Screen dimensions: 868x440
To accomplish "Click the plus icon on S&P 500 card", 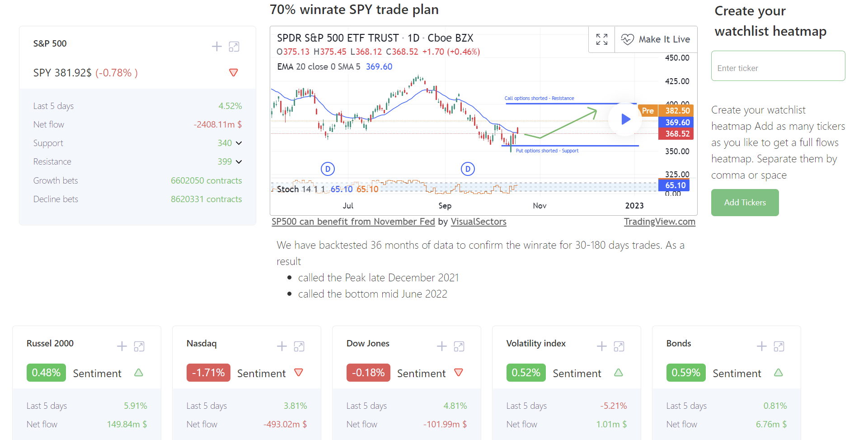I will pyautogui.click(x=217, y=47).
